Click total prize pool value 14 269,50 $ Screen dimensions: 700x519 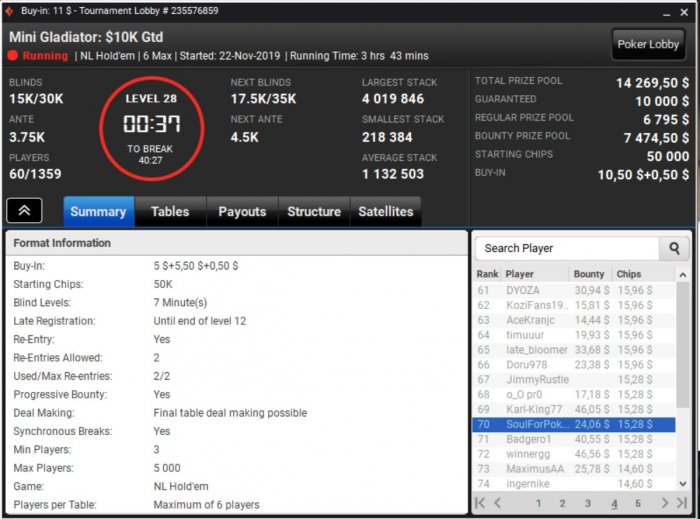652,83
